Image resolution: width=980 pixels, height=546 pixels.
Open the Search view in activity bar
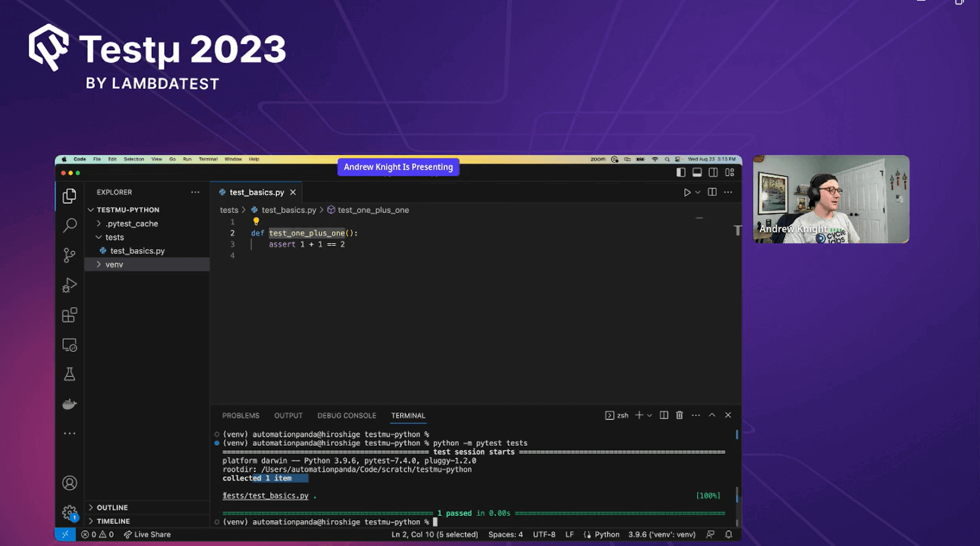tap(70, 225)
